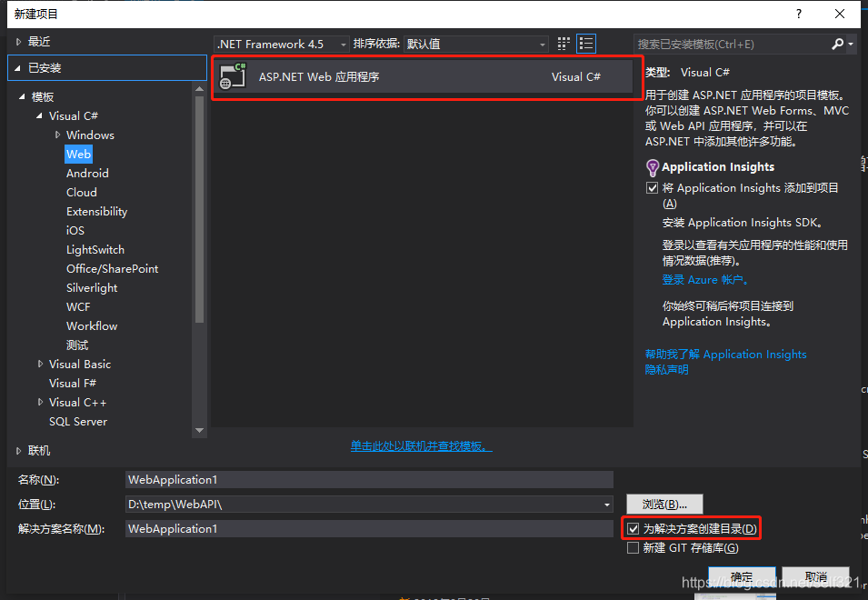
Task: Switch to medium icons list view
Action: tap(586, 44)
